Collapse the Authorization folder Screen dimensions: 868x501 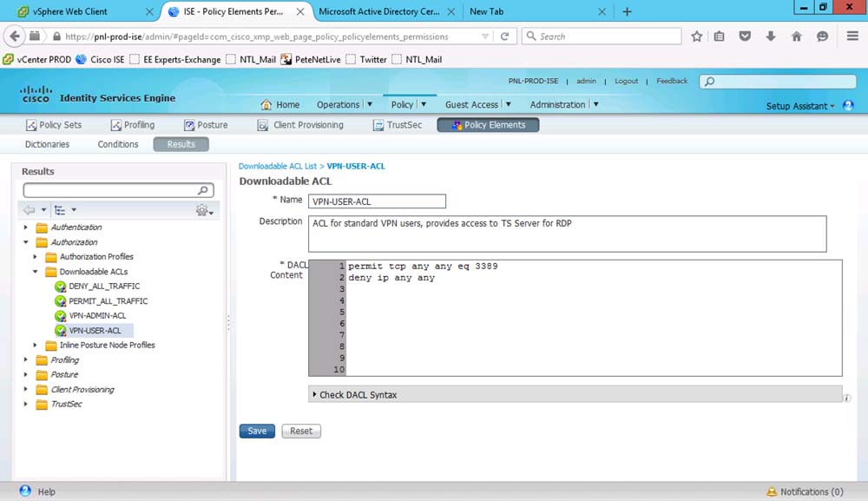pos(25,242)
